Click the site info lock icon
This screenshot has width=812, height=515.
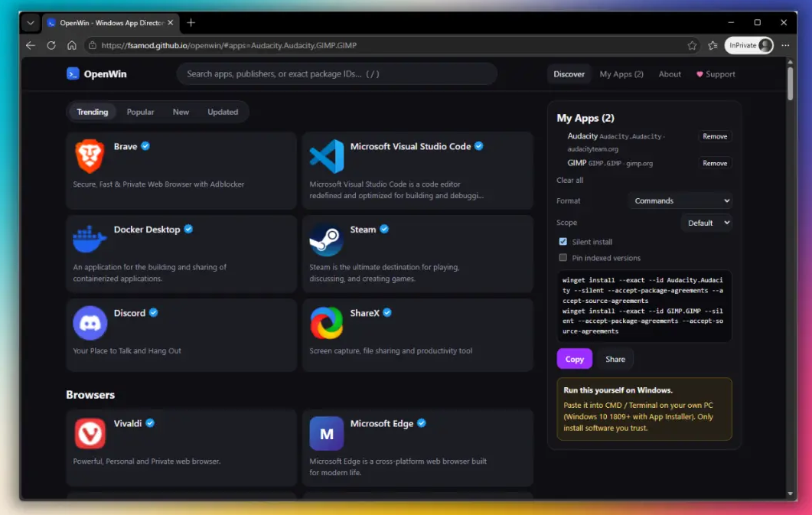[x=92, y=45]
